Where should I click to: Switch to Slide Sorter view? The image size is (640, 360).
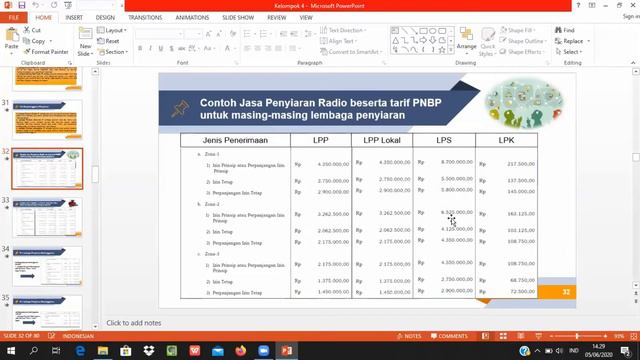503,336
